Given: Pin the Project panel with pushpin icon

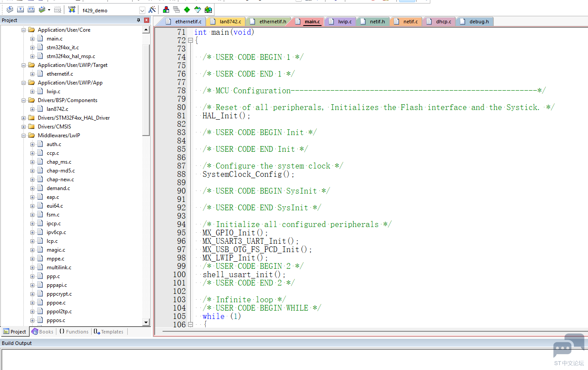Looking at the screenshot, I should pos(139,20).
